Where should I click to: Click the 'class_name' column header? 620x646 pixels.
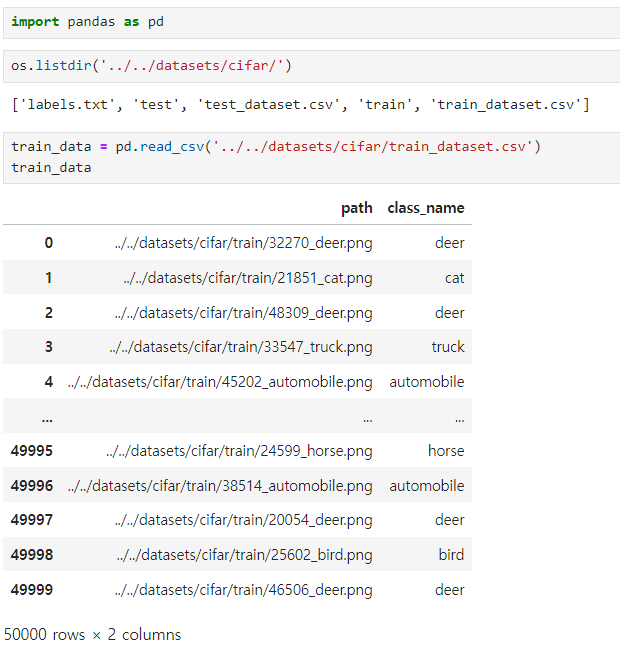[x=426, y=208]
